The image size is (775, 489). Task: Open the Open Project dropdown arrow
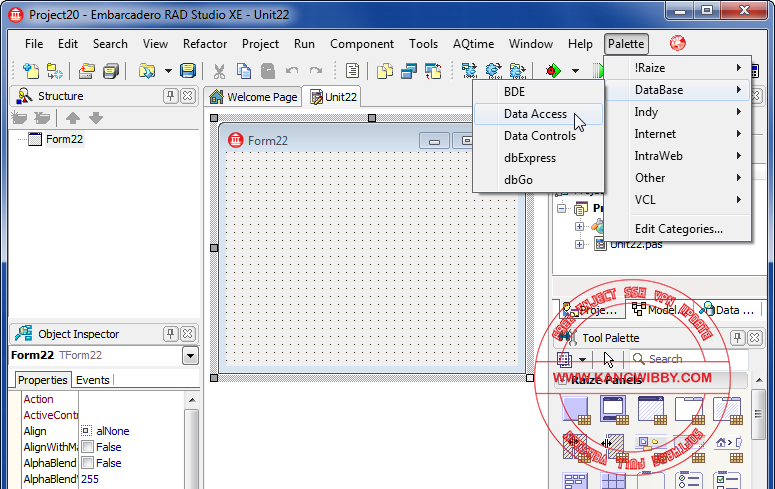(168, 71)
